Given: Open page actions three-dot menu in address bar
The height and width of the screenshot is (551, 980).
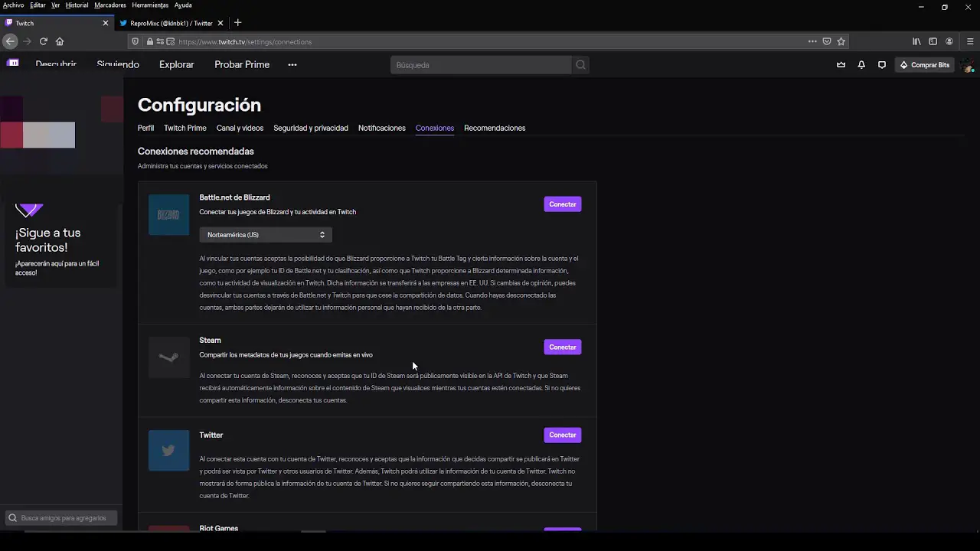Looking at the screenshot, I should point(812,41).
